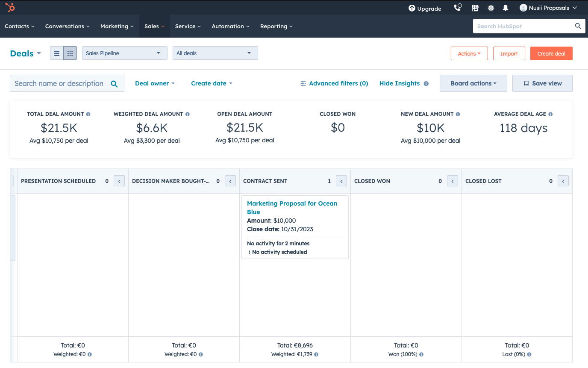The image size is (588, 368).
Task: Open the All deals filter dropdown
Action: point(215,53)
